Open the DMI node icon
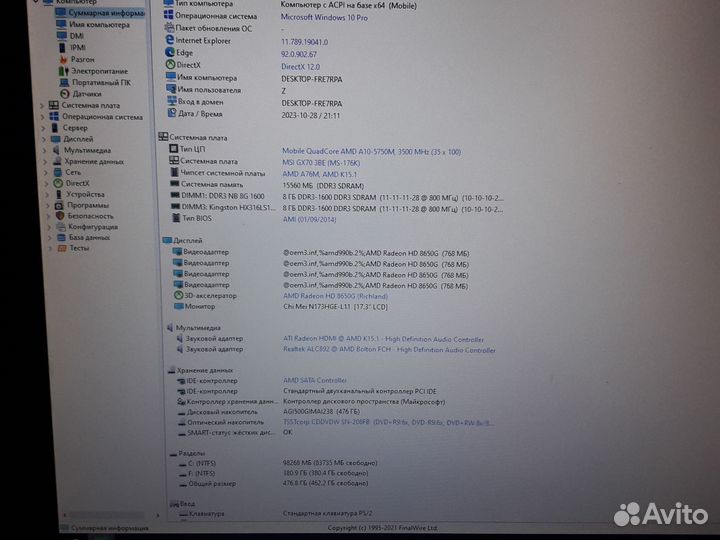720x540 pixels. pos(62,36)
